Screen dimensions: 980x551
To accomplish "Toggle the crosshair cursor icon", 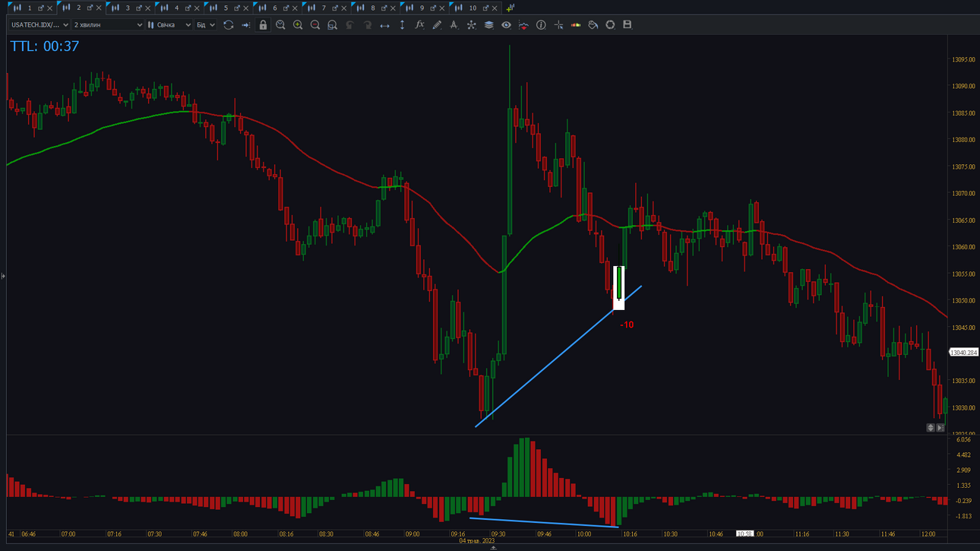I will pos(558,25).
